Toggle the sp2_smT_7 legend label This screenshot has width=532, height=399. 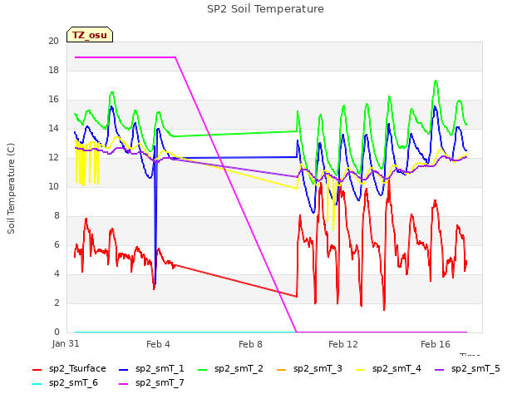click(160, 383)
